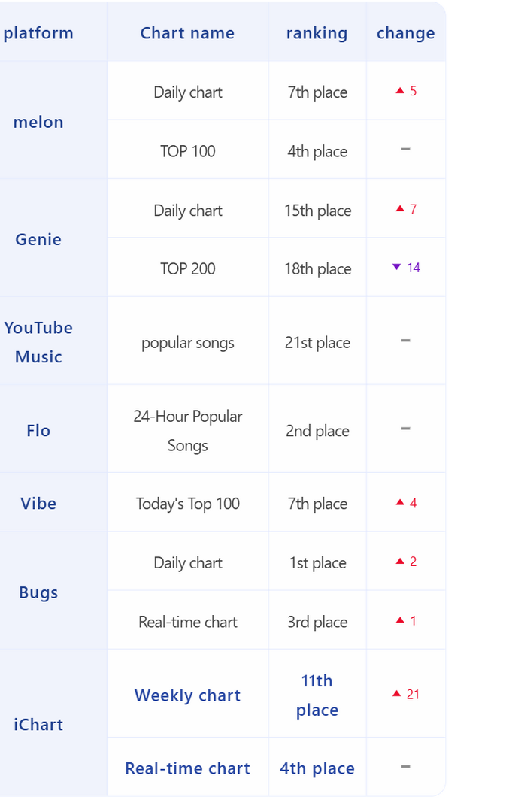506x812 pixels.
Task: Click the purple down arrow beside 14
Action: [x=397, y=267]
